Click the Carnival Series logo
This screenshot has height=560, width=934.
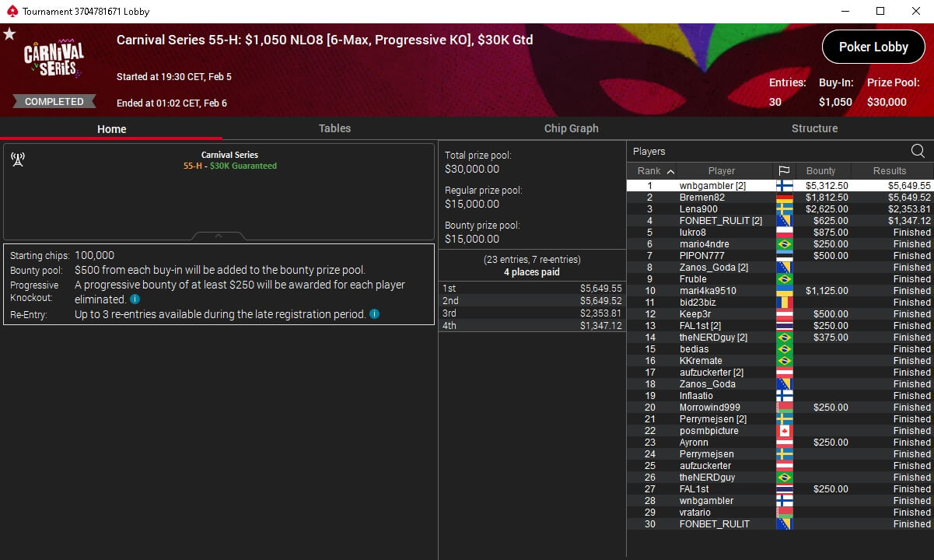point(53,59)
